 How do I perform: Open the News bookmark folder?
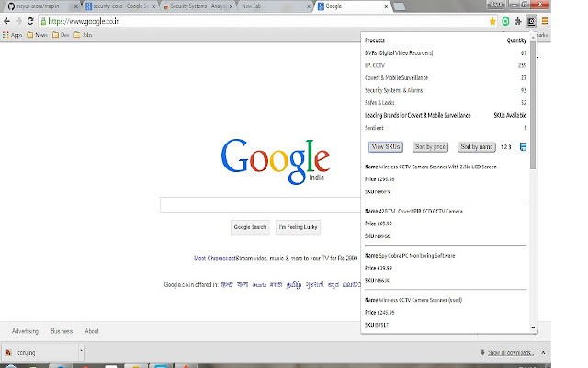tap(37, 35)
